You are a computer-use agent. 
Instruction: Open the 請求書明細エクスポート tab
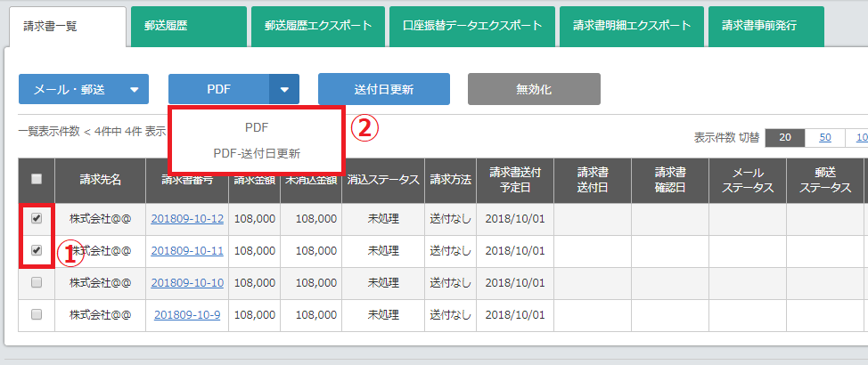(x=631, y=27)
